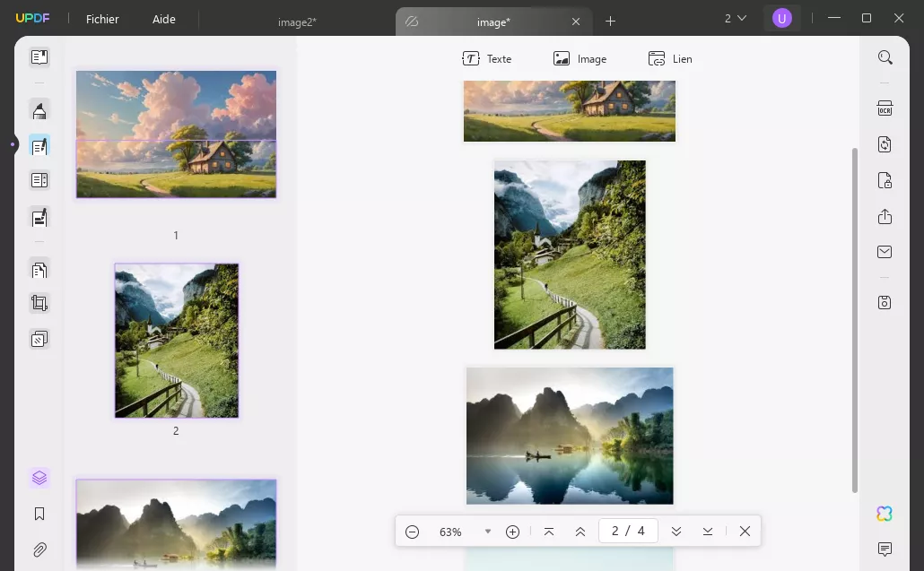Select the Crop Pages tool
Screen dimensions: 924x571
[x=39, y=303]
